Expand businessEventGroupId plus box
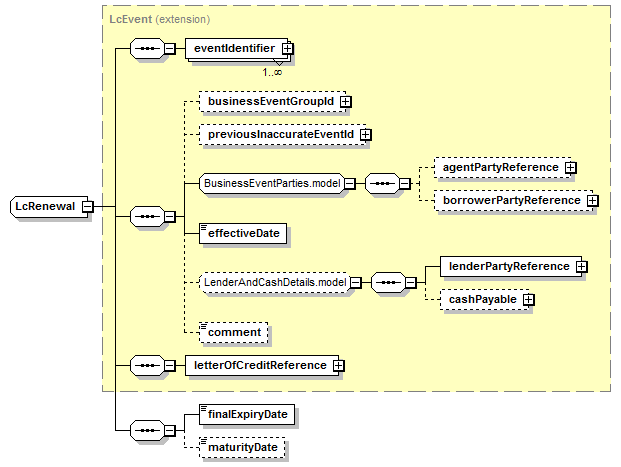621x467 pixels. tap(345, 101)
